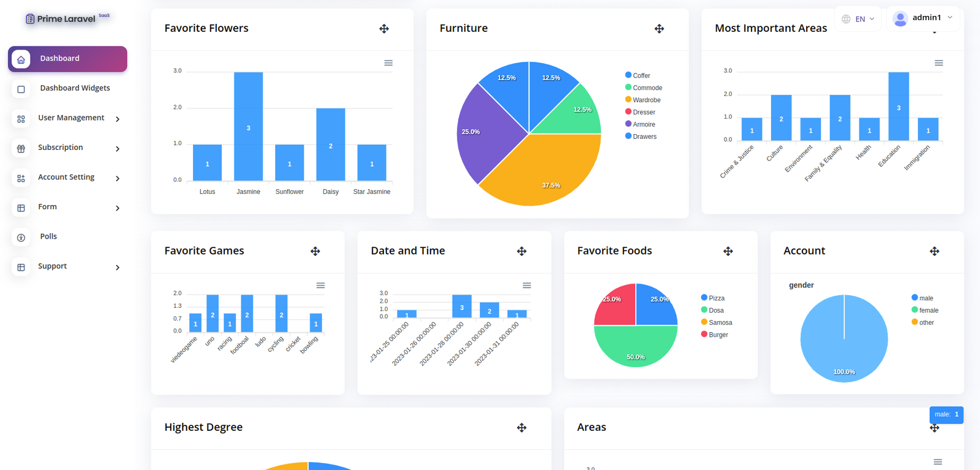Expand the User Management sidebar menu

(x=67, y=118)
